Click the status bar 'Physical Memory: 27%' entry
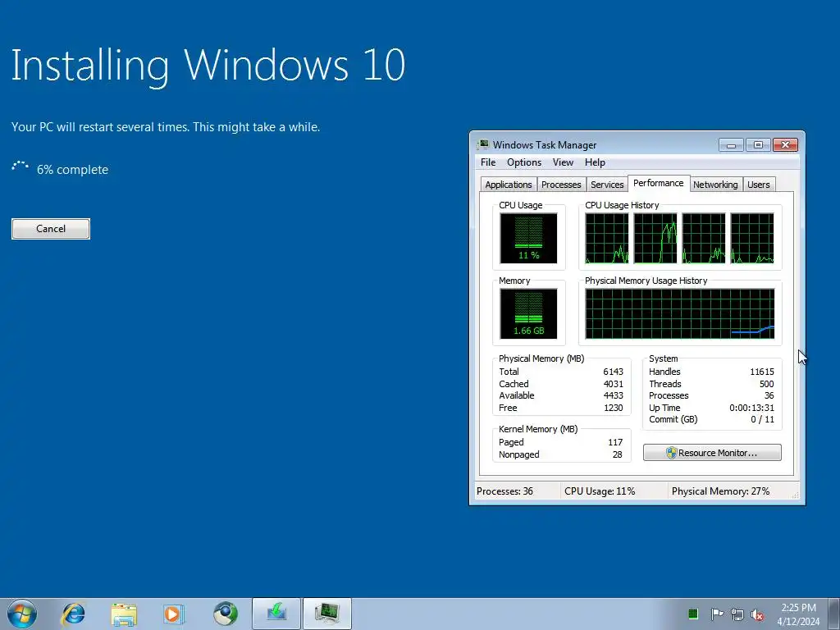This screenshot has height=630, width=840. (720, 491)
